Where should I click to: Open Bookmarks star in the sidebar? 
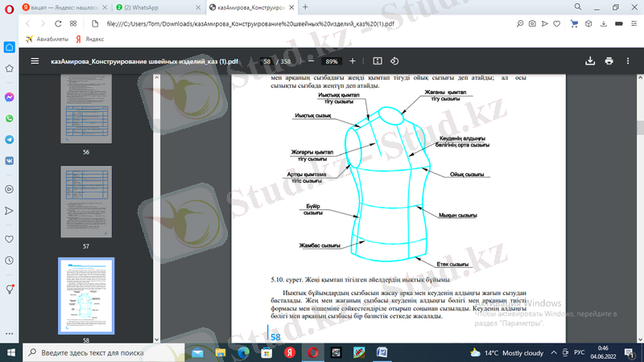[9, 68]
